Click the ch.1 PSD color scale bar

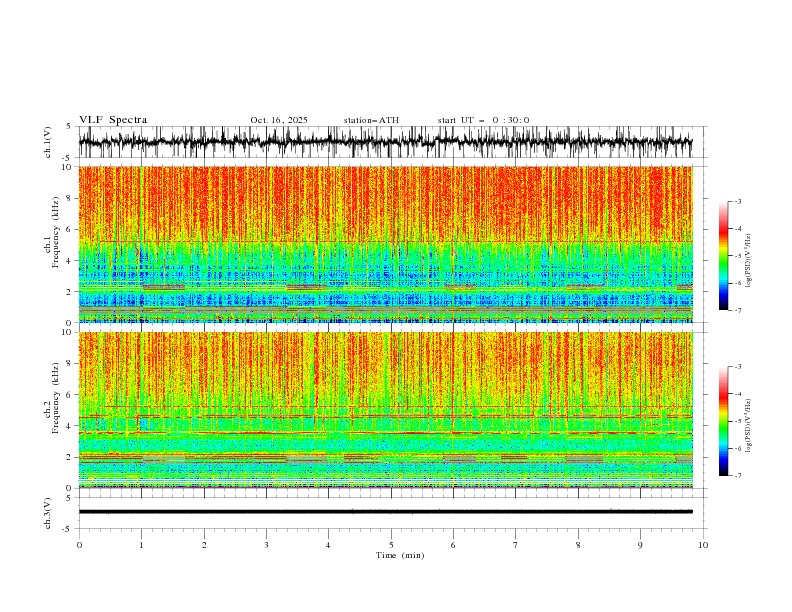click(723, 256)
